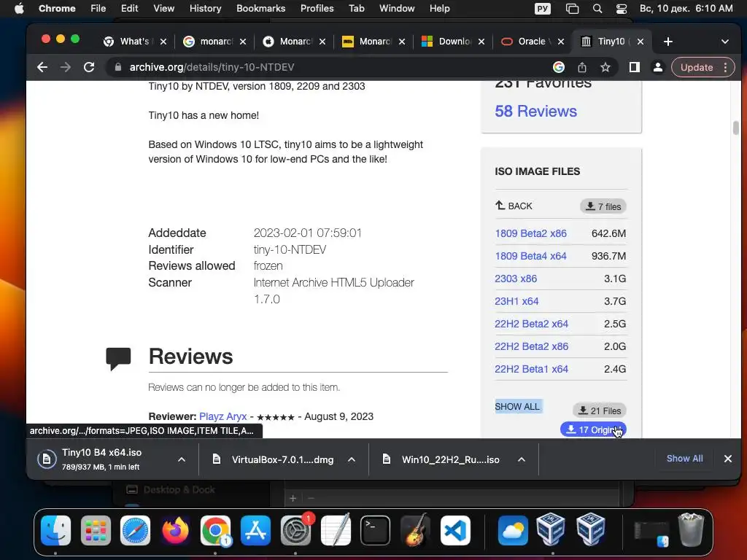Open the 58 Reviews link

click(535, 111)
